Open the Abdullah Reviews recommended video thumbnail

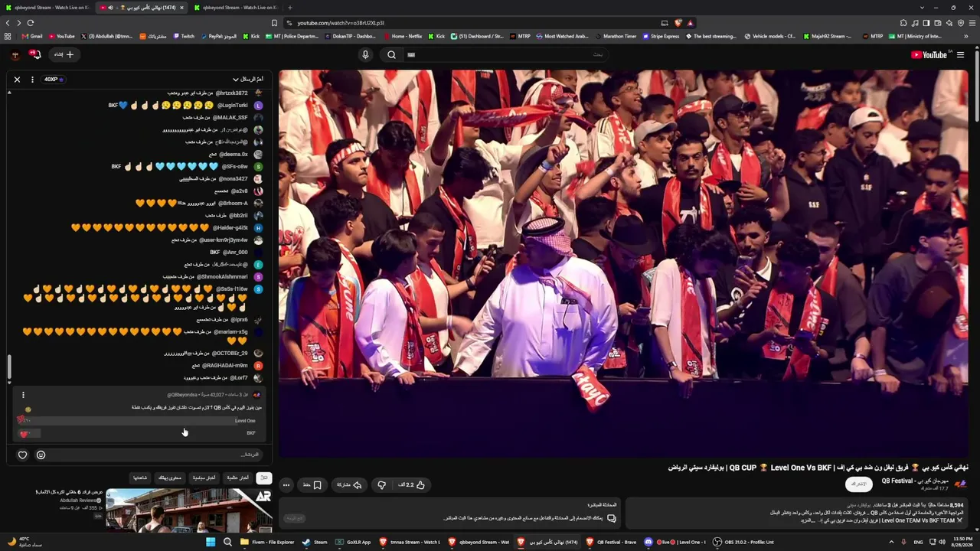(188, 510)
